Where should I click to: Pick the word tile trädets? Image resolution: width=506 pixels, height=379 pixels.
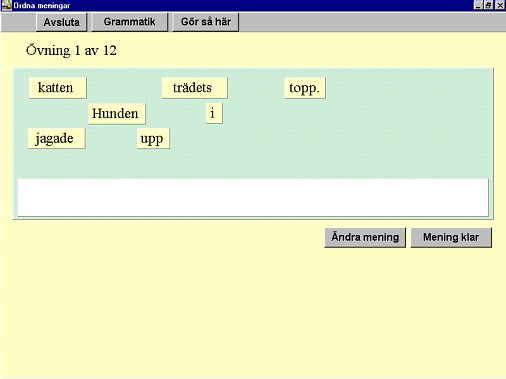pyautogui.click(x=194, y=88)
